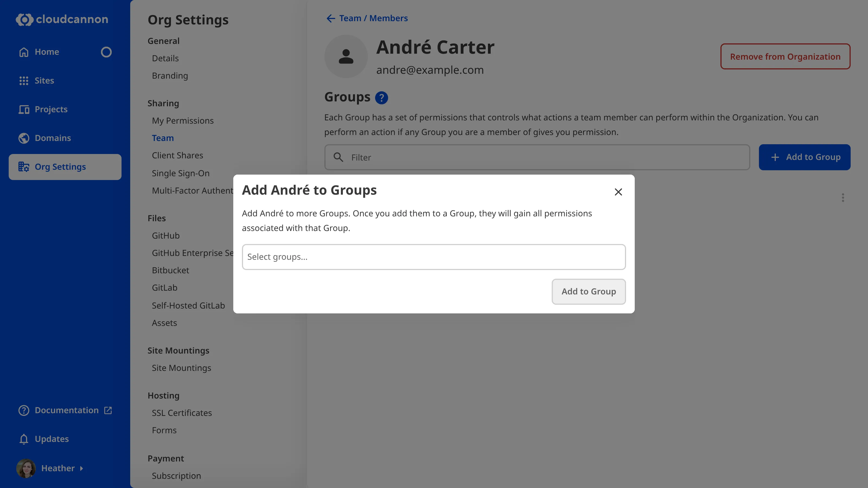Open the three-dot group options menu

(x=843, y=198)
